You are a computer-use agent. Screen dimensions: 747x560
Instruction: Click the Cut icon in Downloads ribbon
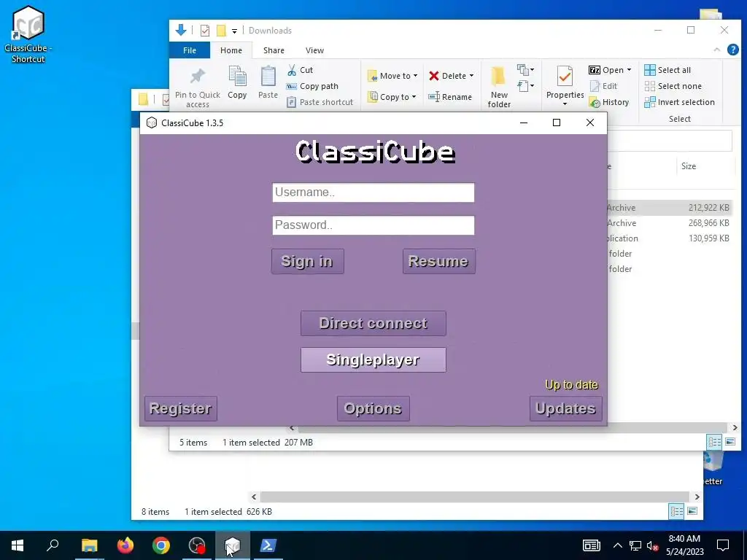click(292, 71)
